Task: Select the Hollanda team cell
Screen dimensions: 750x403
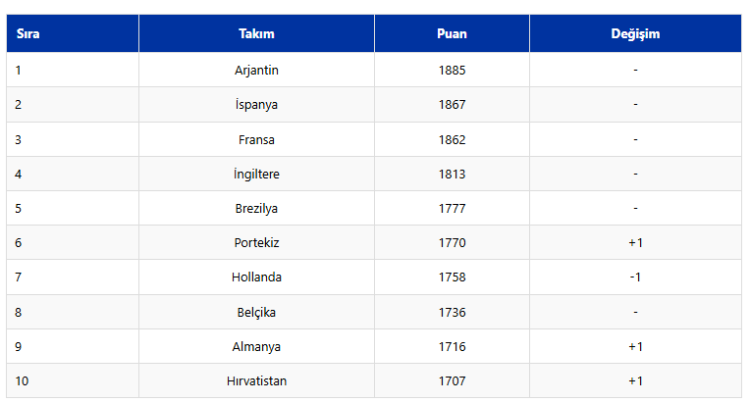Action: point(256,277)
